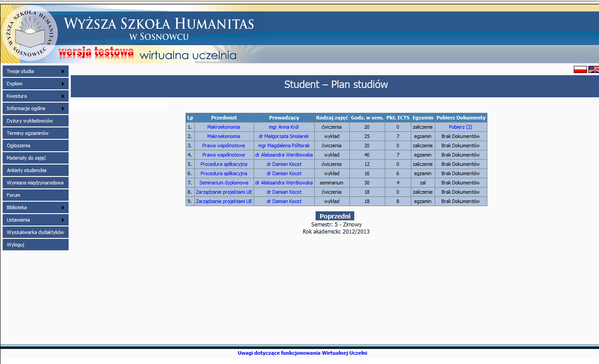Screen dimensions: 599x364
Task: Click the Przedmiot column header
Action: [x=224, y=118]
